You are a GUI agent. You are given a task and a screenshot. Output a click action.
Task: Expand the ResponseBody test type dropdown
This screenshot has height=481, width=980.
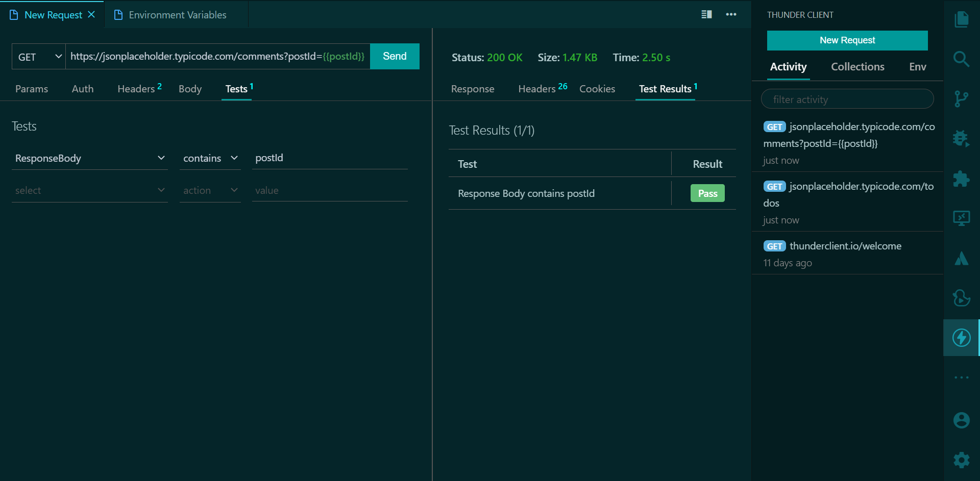pos(90,158)
